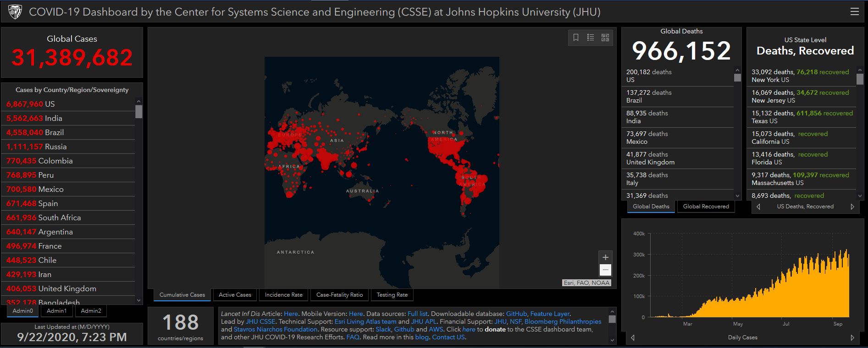Open the hamburger menu in header
Image resolution: width=868 pixels, height=348 pixels.
(x=854, y=12)
